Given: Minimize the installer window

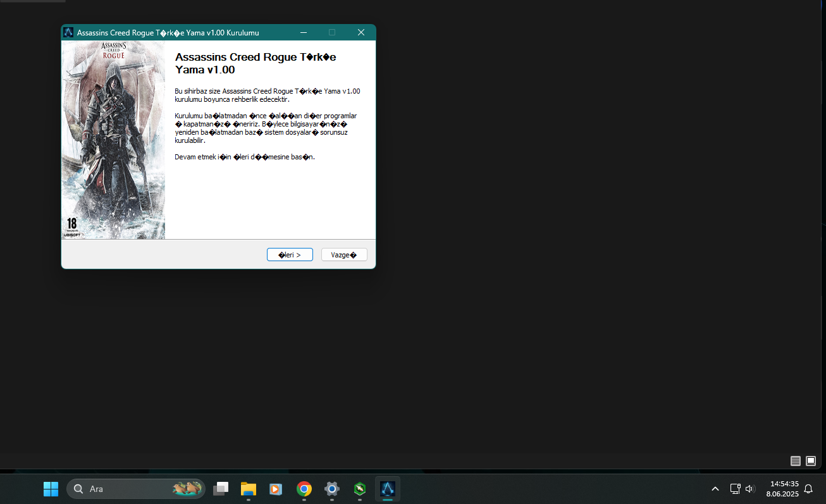Looking at the screenshot, I should [304, 32].
